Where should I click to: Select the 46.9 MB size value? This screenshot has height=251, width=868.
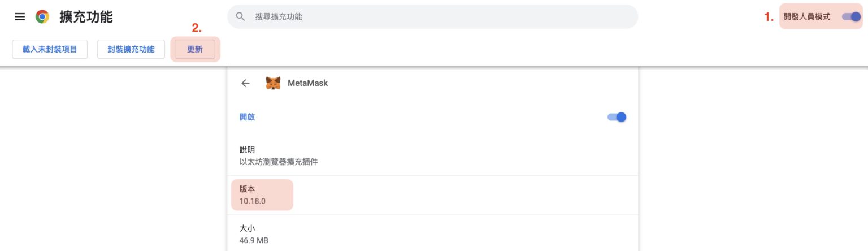[254, 240]
